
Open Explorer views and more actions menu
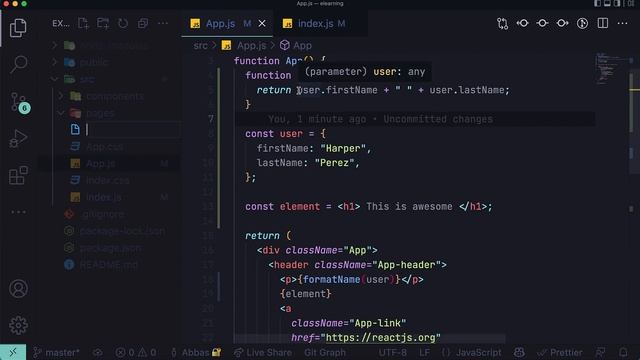tap(163, 23)
